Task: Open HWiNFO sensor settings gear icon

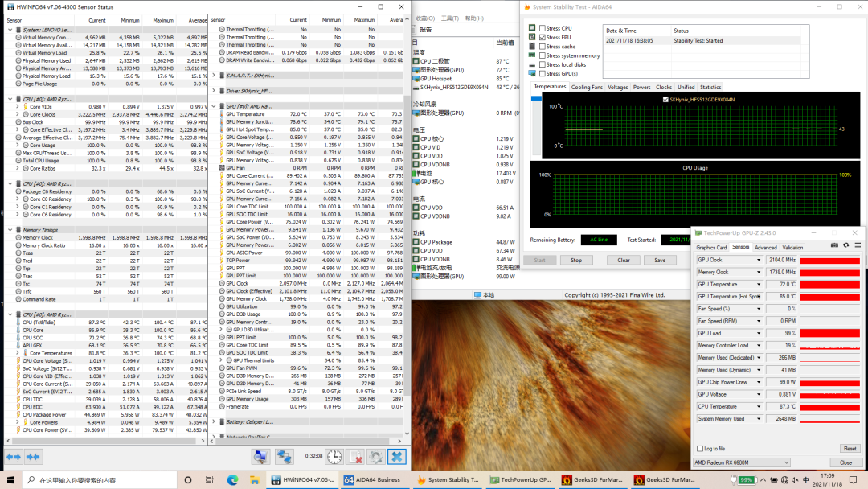Action: click(x=375, y=457)
